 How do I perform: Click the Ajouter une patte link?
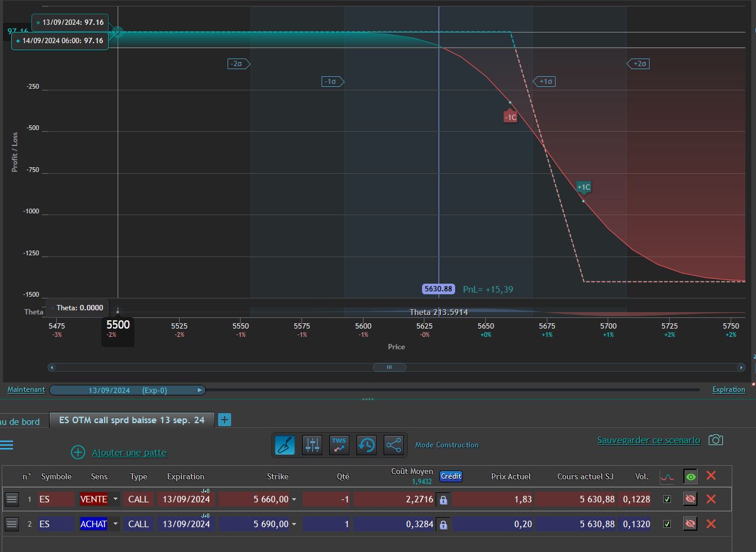pos(129,453)
